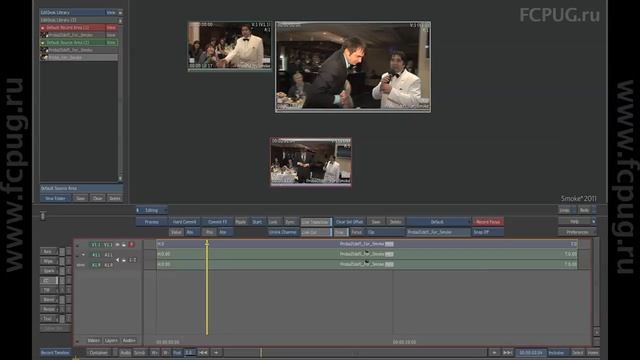Open the Default layout dropdown
Image resolution: width=640 pixels, height=360 pixels.
point(438,222)
